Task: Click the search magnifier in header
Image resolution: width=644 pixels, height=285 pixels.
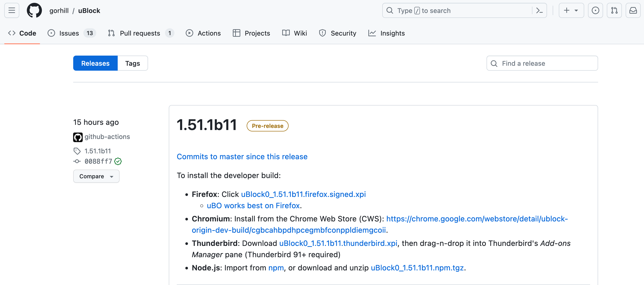Action: pyautogui.click(x=390, y=11)
